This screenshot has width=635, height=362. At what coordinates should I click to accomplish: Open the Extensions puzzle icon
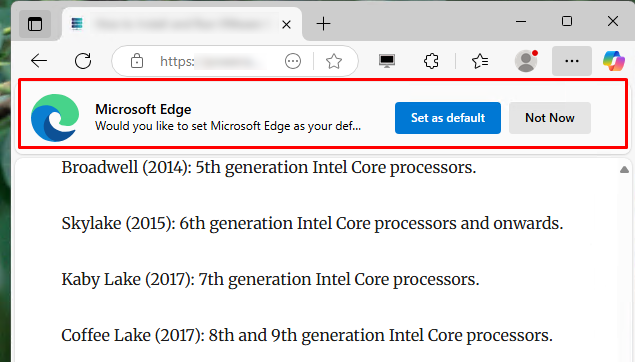431,61
